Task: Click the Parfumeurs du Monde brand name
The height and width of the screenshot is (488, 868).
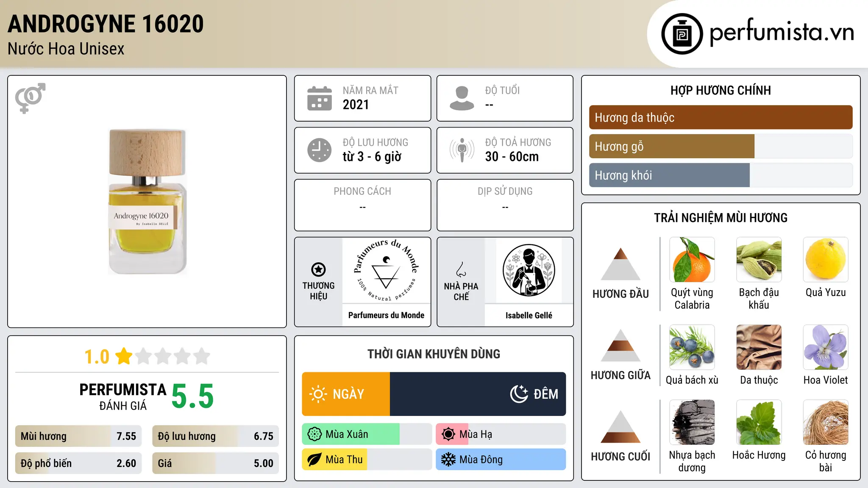Action: [386, 315]
